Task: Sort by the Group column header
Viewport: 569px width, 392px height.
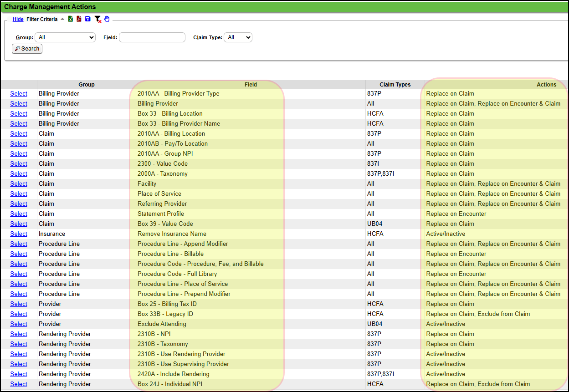Action: [x=86, y=84]
